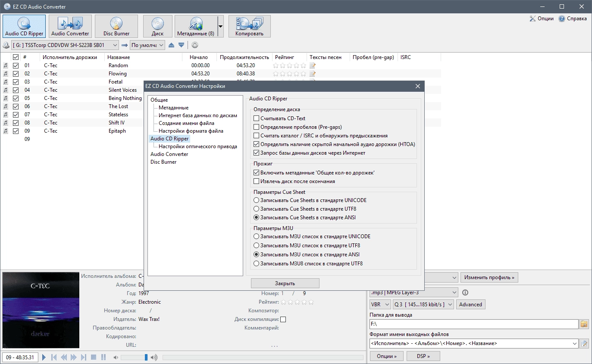
Task: Uncheck track 04 Silent Voices checkbox
Action: point(16,90)
